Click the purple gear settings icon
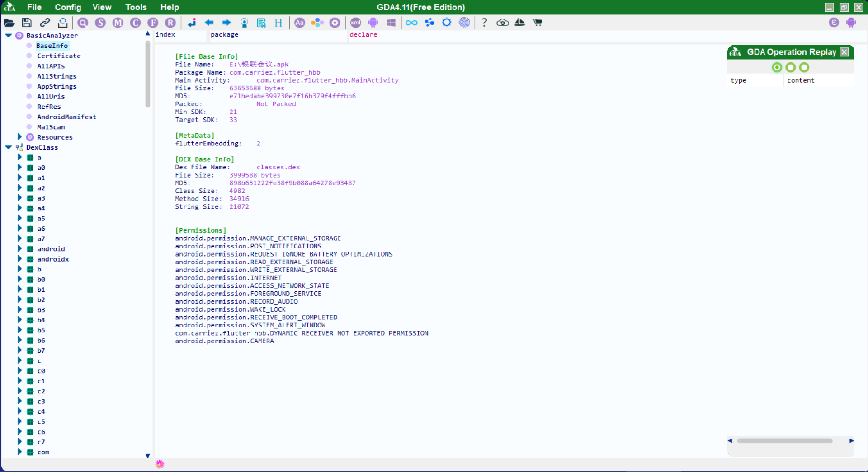Screen dimensions: 868x472 335,23
